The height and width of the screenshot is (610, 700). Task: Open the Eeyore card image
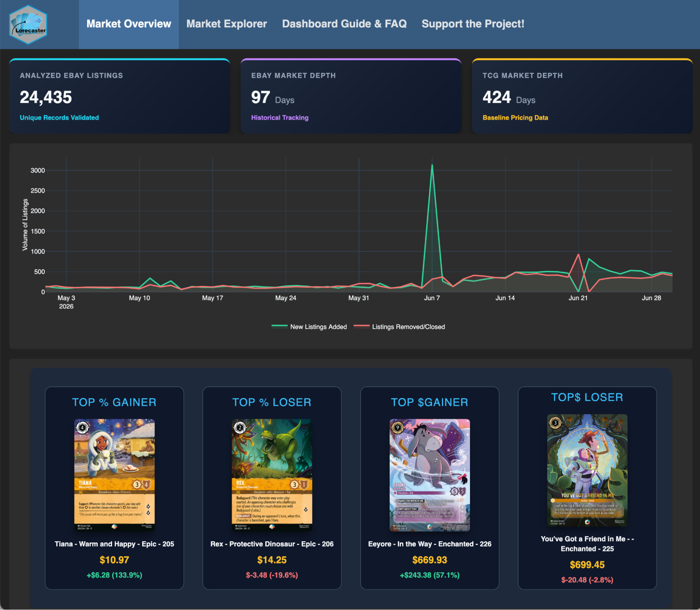click(x=430, y=475)
